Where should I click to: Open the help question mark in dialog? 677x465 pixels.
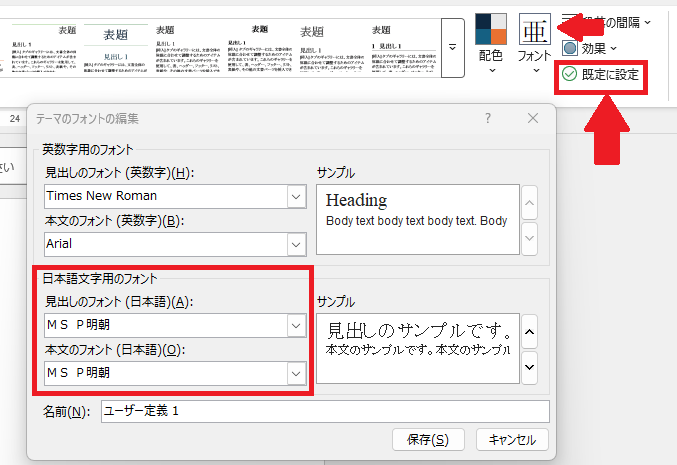click(x=487, y=118)
